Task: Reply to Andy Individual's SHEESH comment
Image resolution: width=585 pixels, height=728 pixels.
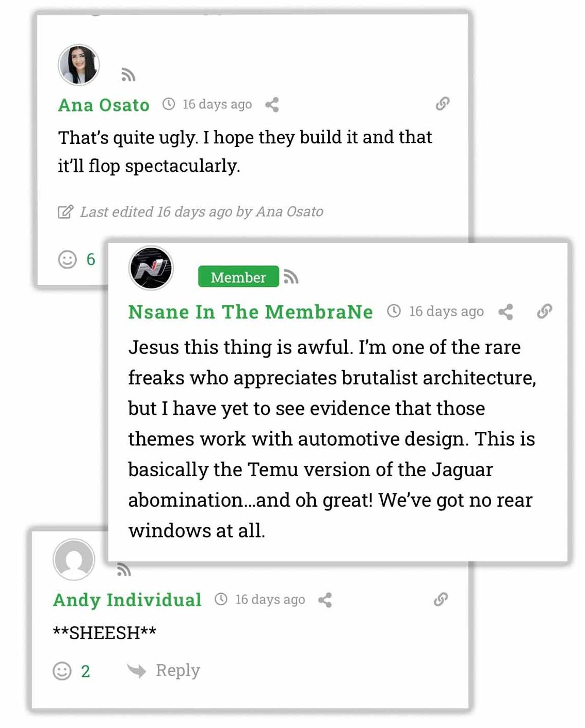Action: [165, 670]
